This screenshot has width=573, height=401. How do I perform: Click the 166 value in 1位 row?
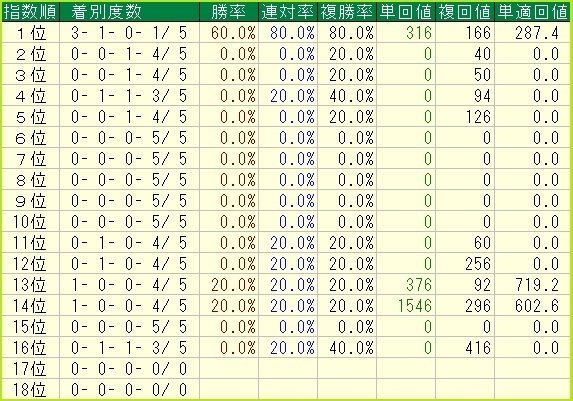tap(478, 33)
